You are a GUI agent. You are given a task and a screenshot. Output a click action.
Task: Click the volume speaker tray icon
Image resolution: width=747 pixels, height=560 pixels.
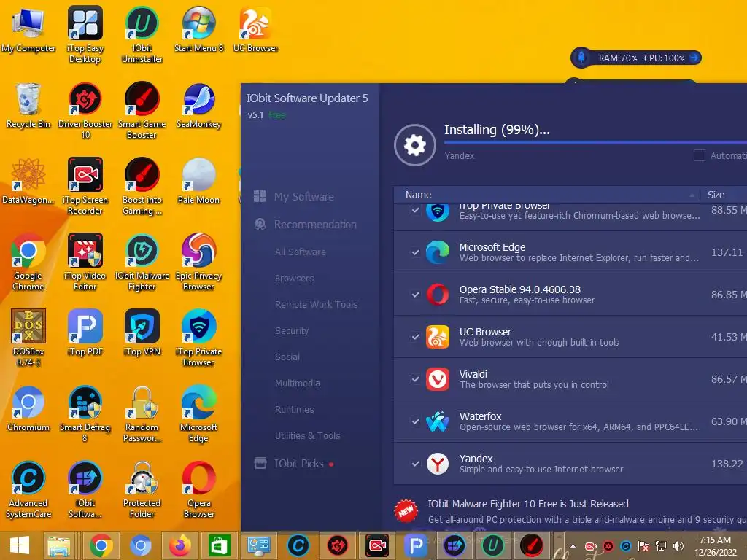(678, 546)
